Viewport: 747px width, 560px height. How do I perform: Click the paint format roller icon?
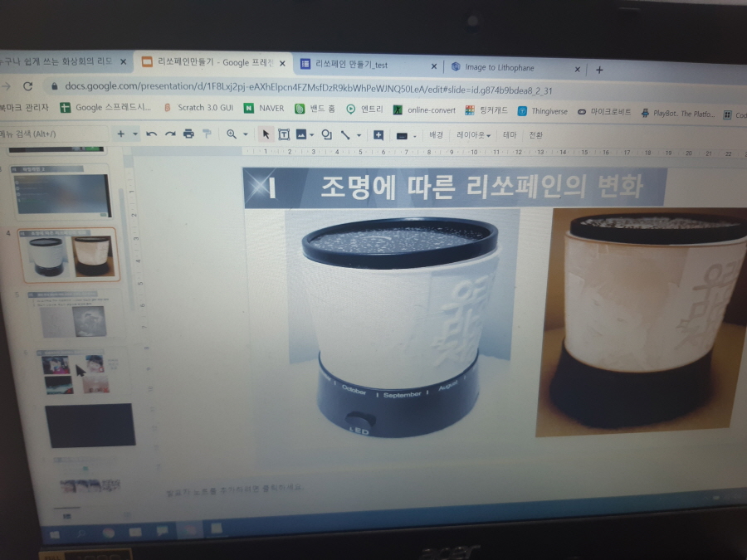pyautogui.click(x=207, y=134)
